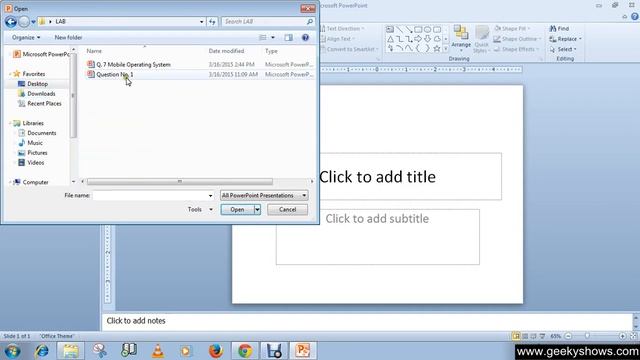Go back in the Open dialog

click(x=11, y=22)
